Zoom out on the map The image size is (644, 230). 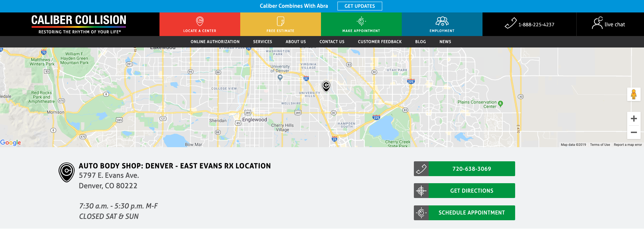634,132
